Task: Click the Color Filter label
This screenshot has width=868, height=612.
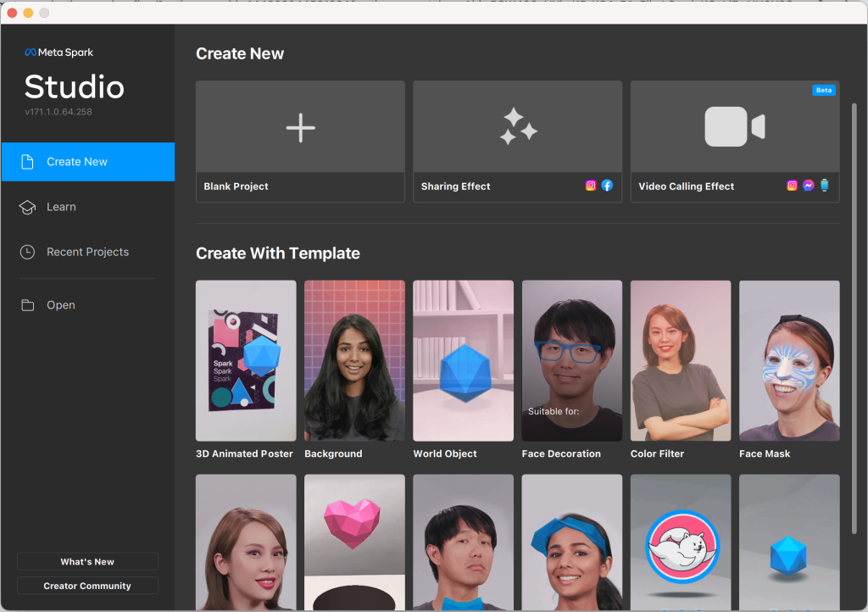Action: [x=657, y=453]
